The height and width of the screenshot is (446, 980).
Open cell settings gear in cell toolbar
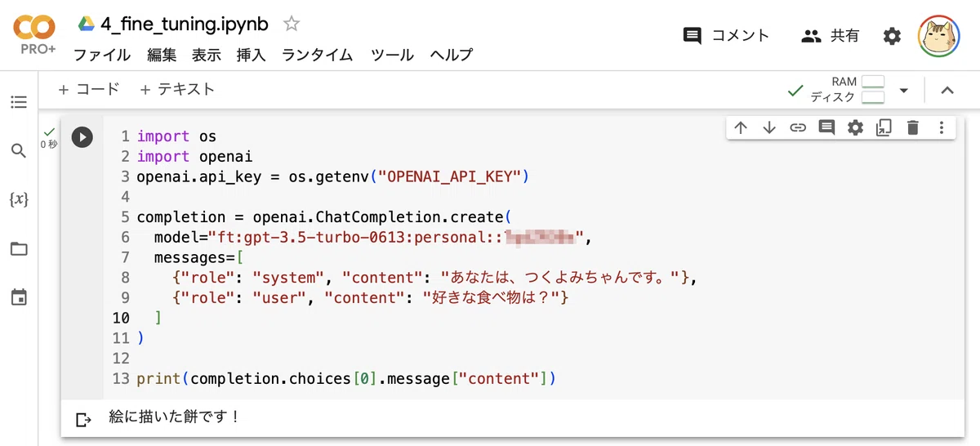tap(855, 127)
